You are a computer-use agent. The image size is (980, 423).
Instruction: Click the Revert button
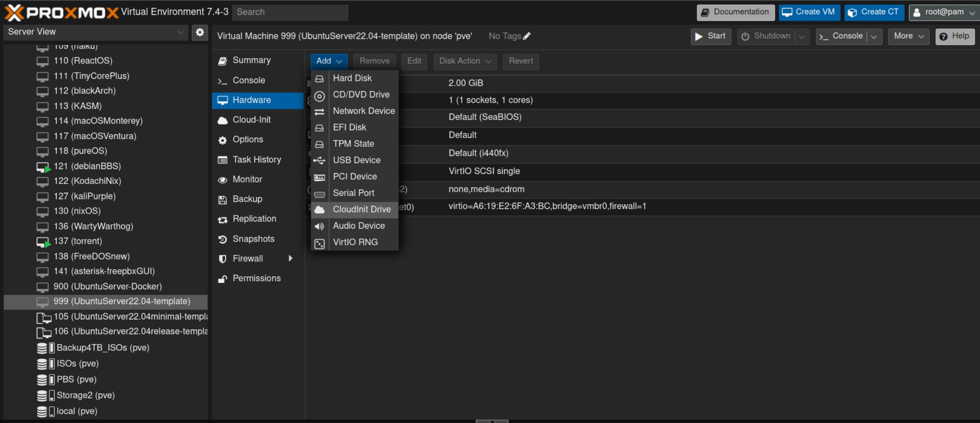(x=521, y=61)
